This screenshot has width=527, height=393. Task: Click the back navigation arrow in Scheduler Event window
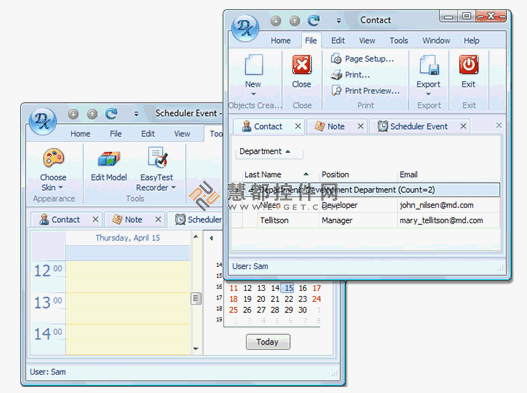[x=73, y=114]
